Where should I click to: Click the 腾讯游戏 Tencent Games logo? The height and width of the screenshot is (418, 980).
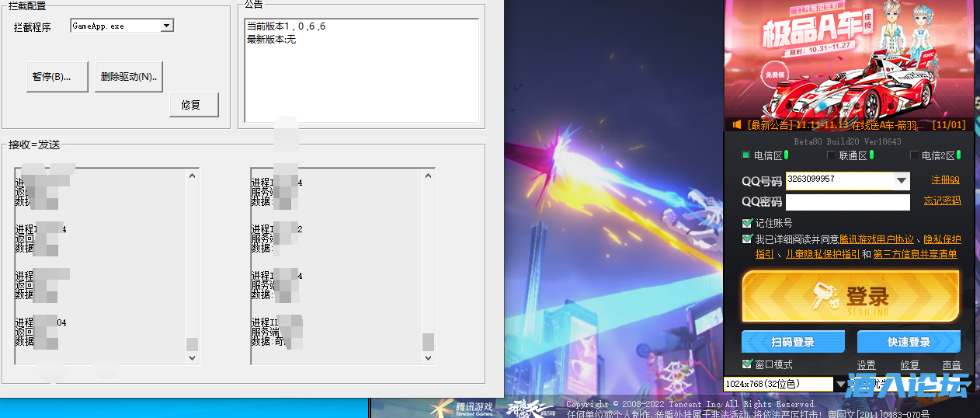463,408
